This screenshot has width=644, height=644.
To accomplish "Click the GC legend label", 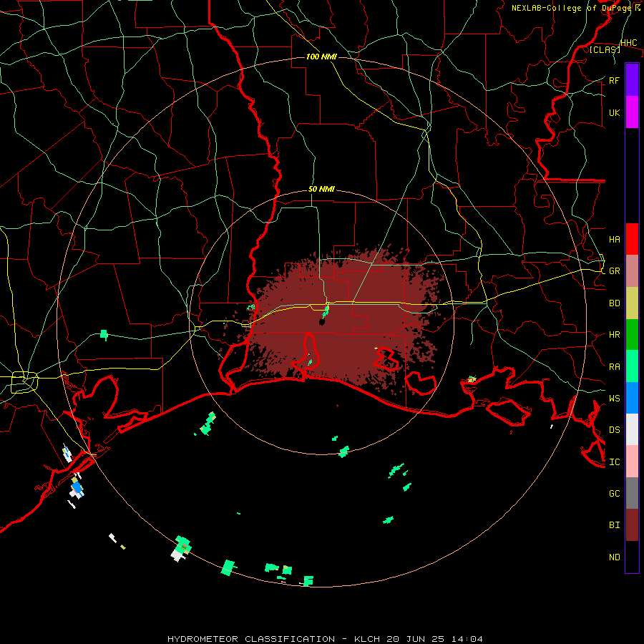I will (x=614, y=494).
